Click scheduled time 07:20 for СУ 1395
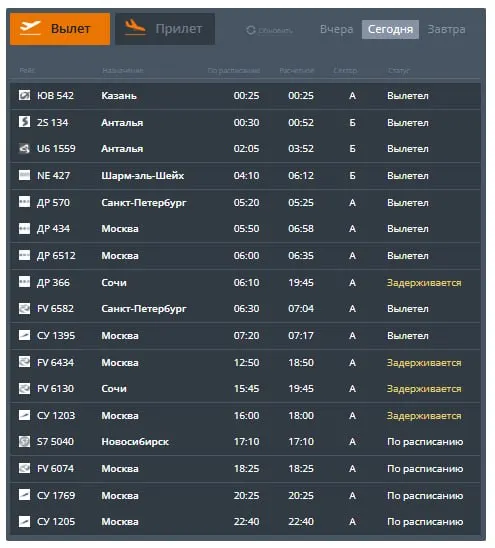 [x=246, y=336]
